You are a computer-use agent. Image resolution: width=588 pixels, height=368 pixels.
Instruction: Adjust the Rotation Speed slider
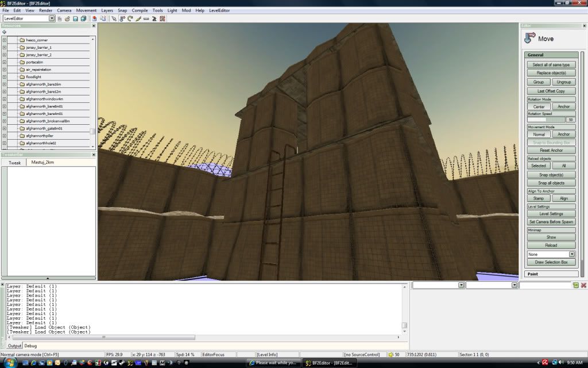(555, 120)
